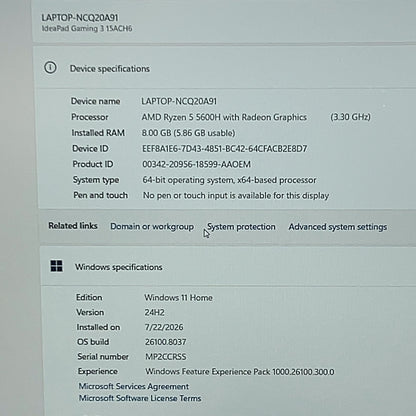Screen dimensions: 416x416
Task: Click the Pen and touch label
Action: pyautogui.click(x=101, y=195)
